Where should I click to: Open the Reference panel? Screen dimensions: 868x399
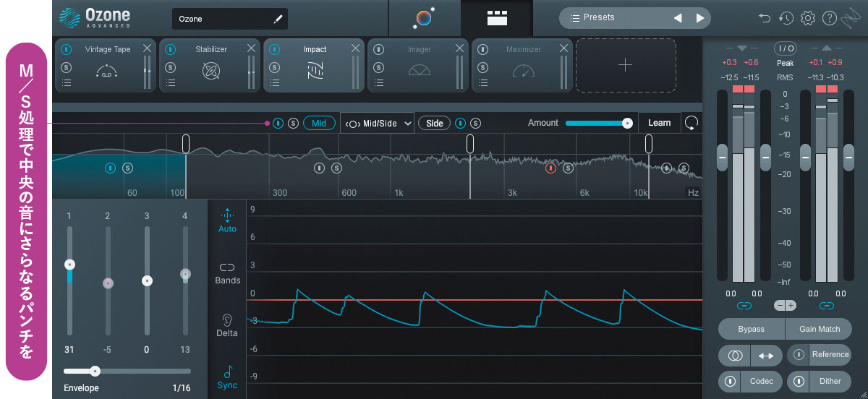point(830,354)
